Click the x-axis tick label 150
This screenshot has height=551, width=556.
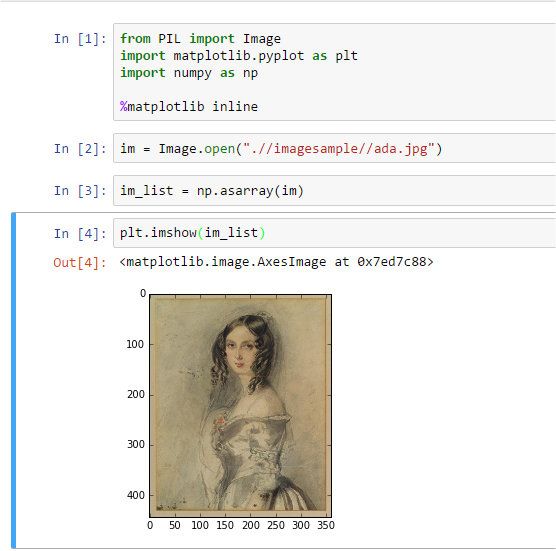click(x=225, y=525)
